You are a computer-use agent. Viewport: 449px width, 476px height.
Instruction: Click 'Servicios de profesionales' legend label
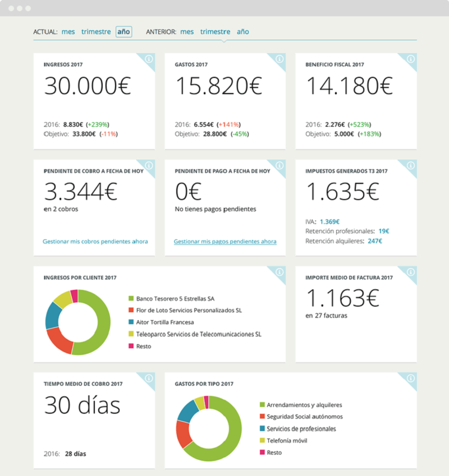click(301, 429)
